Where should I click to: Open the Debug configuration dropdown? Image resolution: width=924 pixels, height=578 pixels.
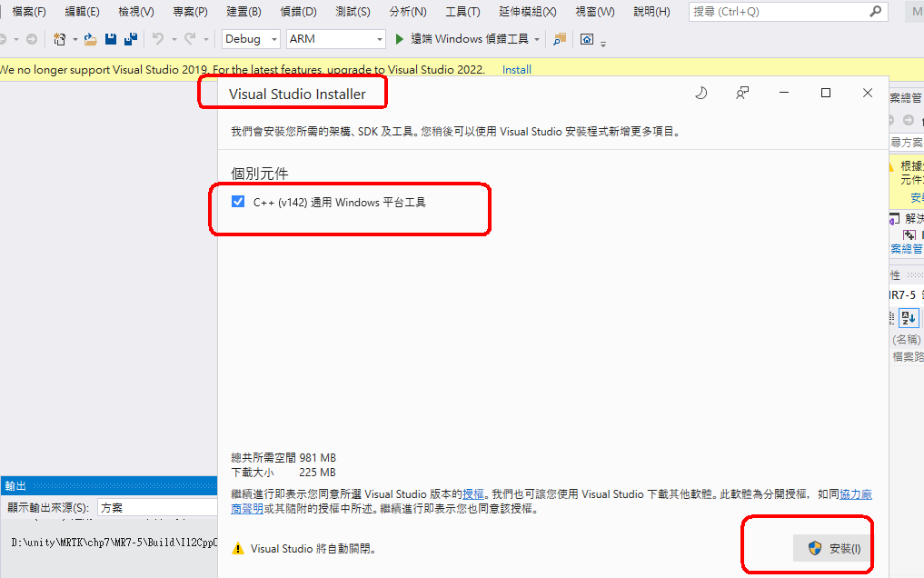251,39
